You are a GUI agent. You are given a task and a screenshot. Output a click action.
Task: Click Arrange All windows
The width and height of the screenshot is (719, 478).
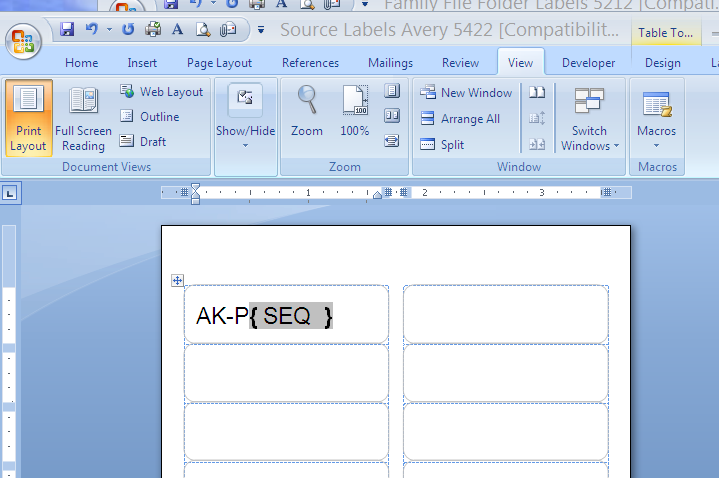click(460, 119)
